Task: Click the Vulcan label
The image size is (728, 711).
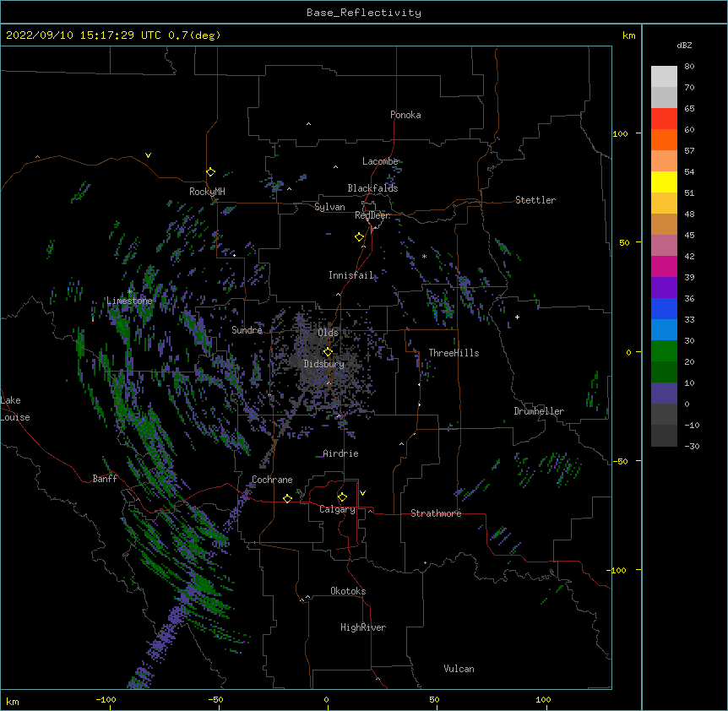Action: tap(459, 669)
